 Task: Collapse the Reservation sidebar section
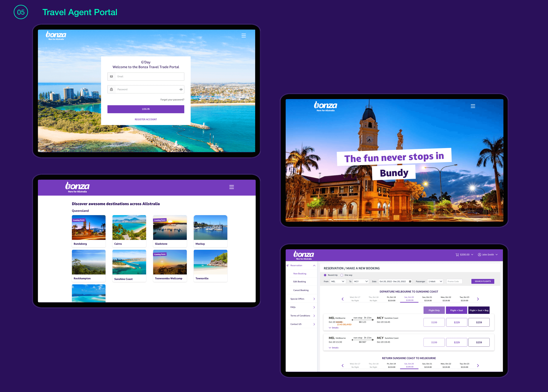point(314,265)
